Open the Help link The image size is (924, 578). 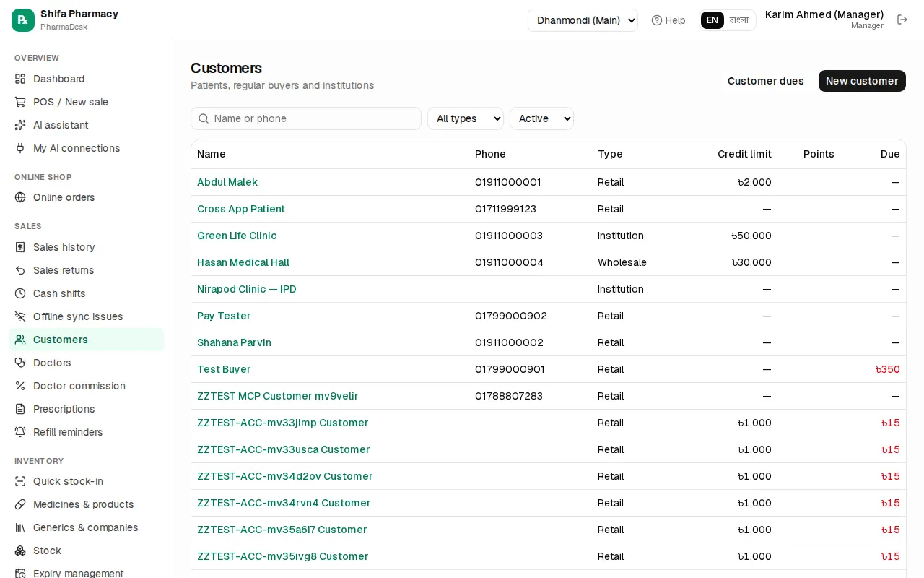668,20
